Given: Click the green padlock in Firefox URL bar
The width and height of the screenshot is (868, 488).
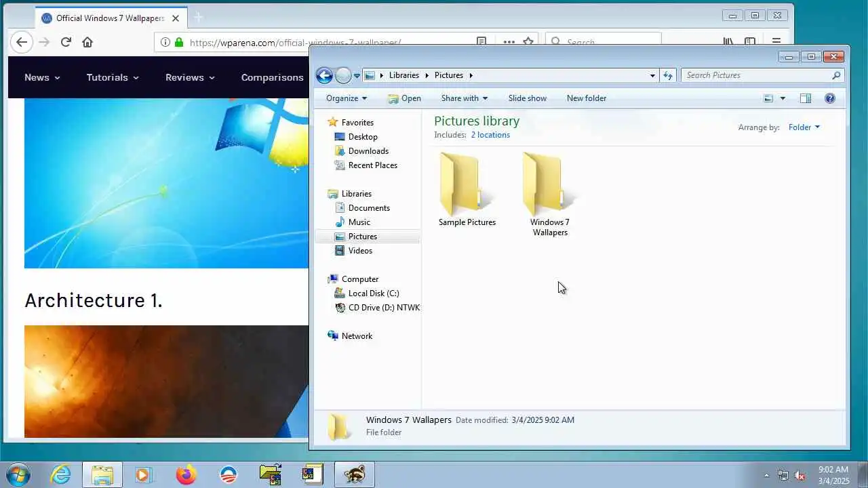Looking at the screenshot, I should (x=179, y=42).
